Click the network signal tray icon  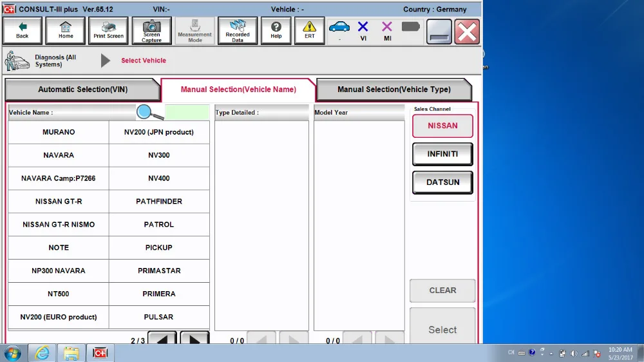pyautogui.click(x=585, y=353)
